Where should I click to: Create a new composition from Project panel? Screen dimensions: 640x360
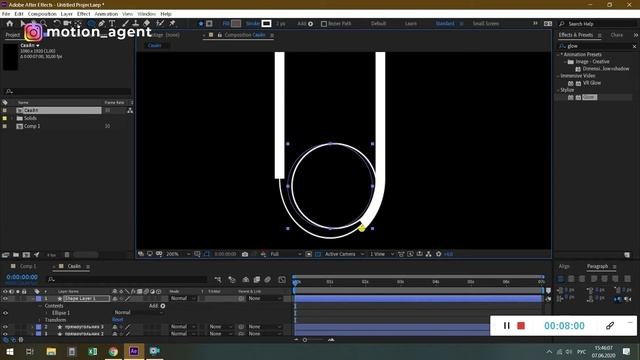[x=26, y=255]
